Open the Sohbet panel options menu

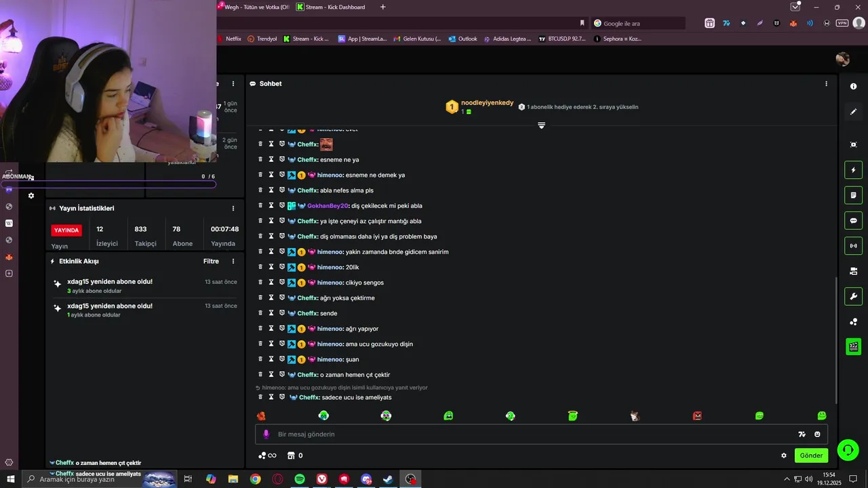pos(826,83)
